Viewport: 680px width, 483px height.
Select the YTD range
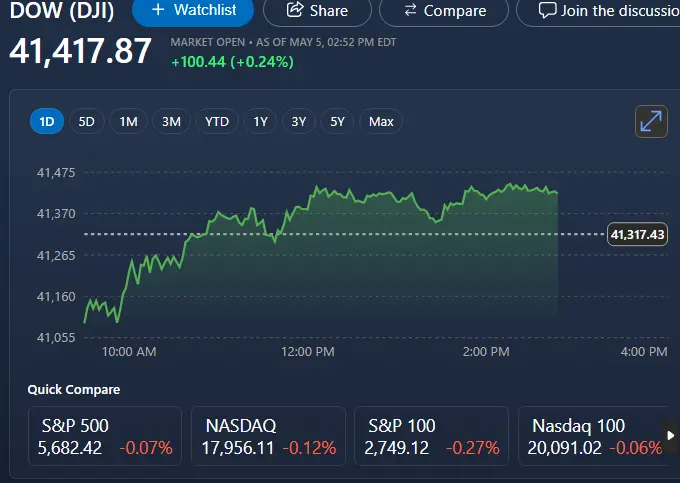(217, 122)
